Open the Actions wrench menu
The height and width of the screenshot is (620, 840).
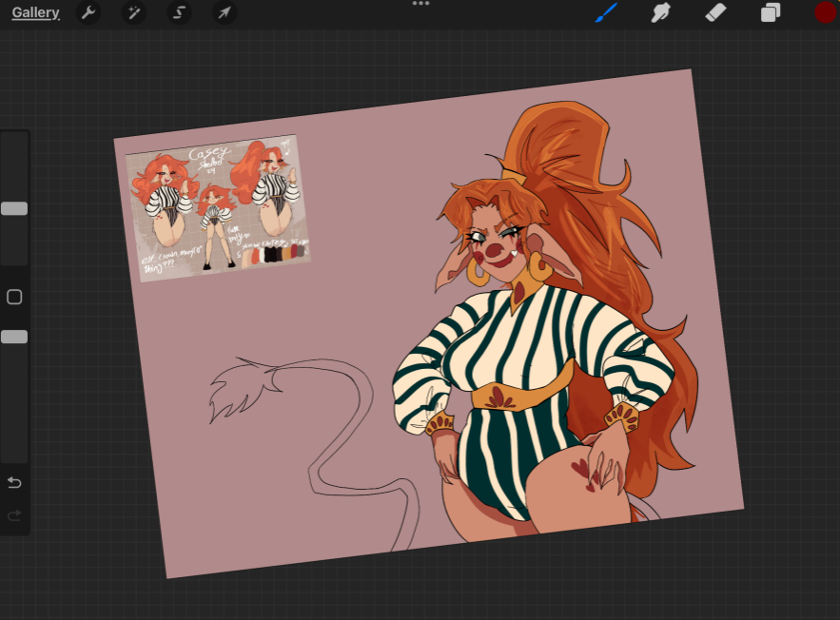click(88, 13)
